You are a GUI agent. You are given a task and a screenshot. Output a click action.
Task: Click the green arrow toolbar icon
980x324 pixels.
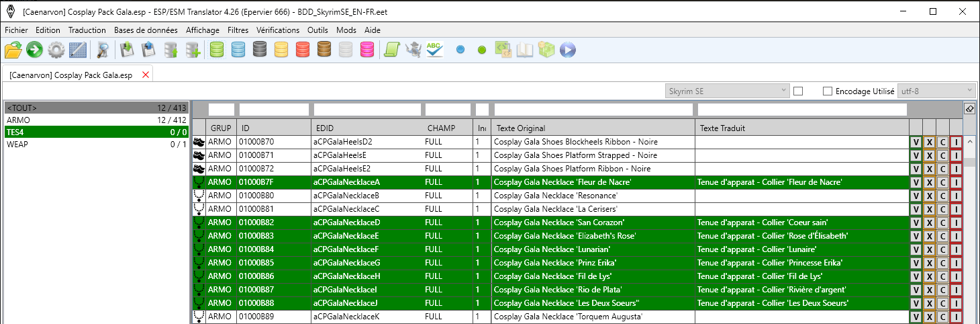(34, 49)
